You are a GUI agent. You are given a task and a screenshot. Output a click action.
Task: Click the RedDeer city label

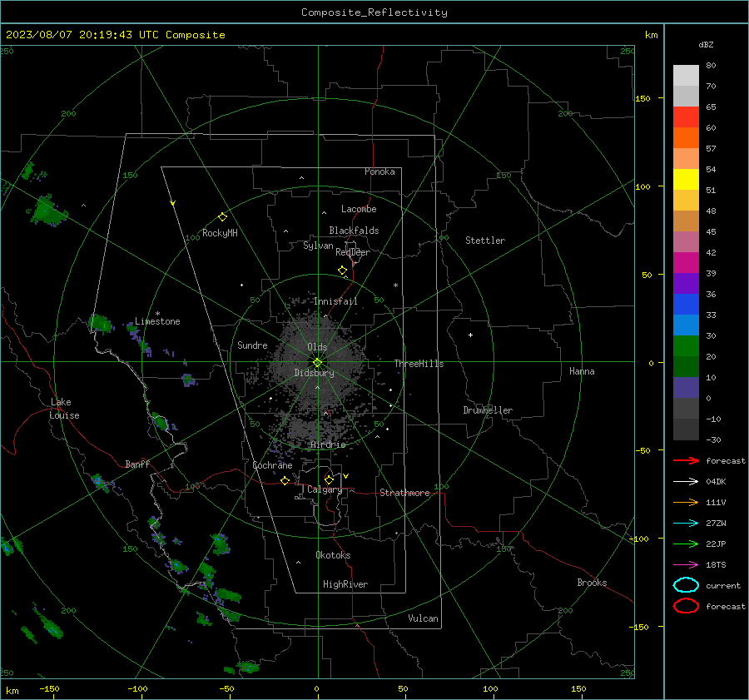pos(353,252)
